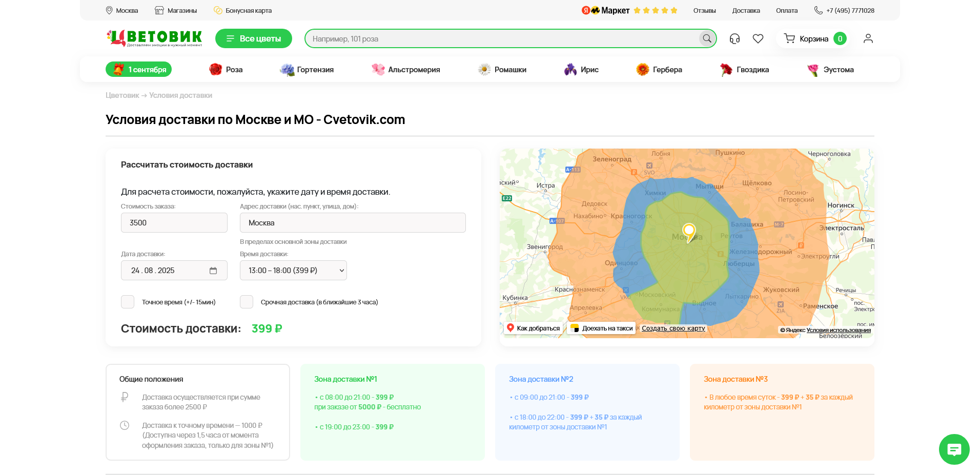The height and width of the screenshot is (475, 980).
Task: Open the 'Бонусная карта' link
Action: (243, 10)
